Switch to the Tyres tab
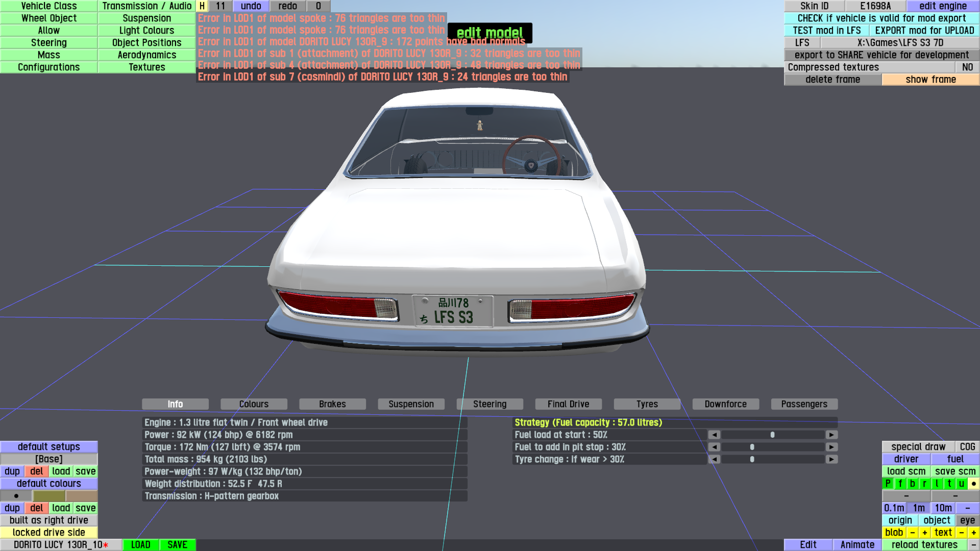Screen dimensions: 980x551 point(647,404)
